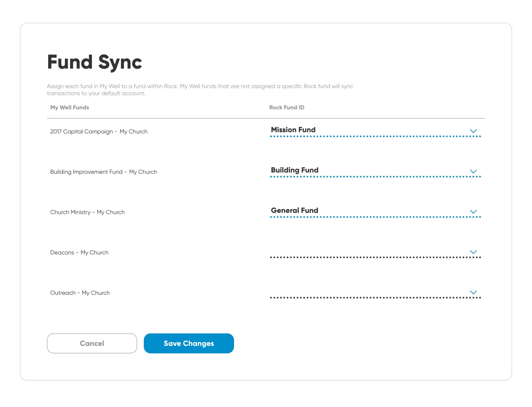Viewport: 532px width, 407px height.
Task: Open the Outreach row fund chevron
Action: 473,292
